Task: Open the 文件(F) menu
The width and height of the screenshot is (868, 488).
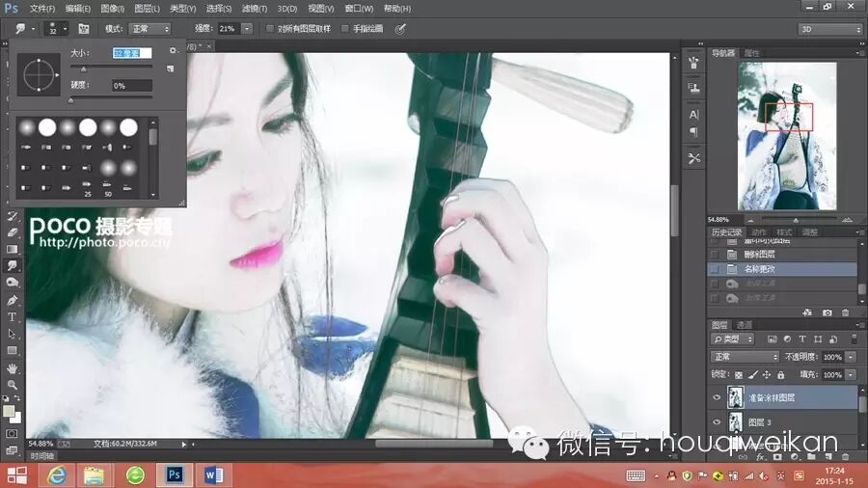Action: 42,9
